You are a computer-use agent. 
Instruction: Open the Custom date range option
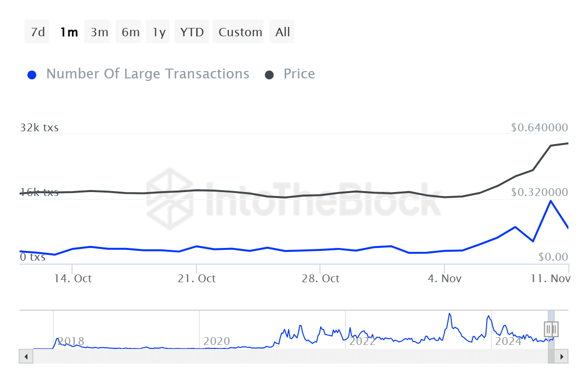tap(240, 32)
